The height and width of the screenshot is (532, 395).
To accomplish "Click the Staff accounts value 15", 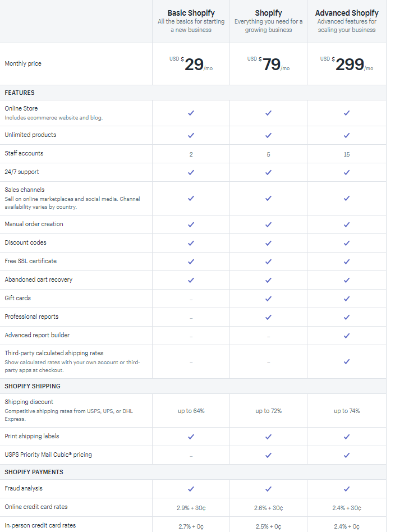I will [x=347, y=154].
